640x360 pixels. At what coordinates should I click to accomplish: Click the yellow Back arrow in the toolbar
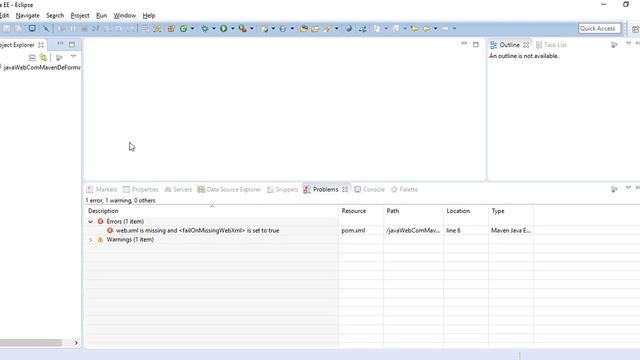tap(426, 29)
